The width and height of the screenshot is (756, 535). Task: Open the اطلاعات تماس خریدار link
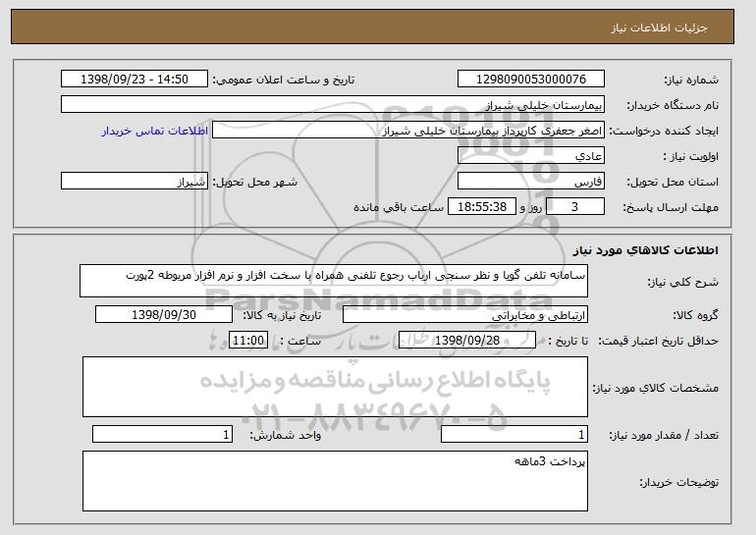(155, 131)
